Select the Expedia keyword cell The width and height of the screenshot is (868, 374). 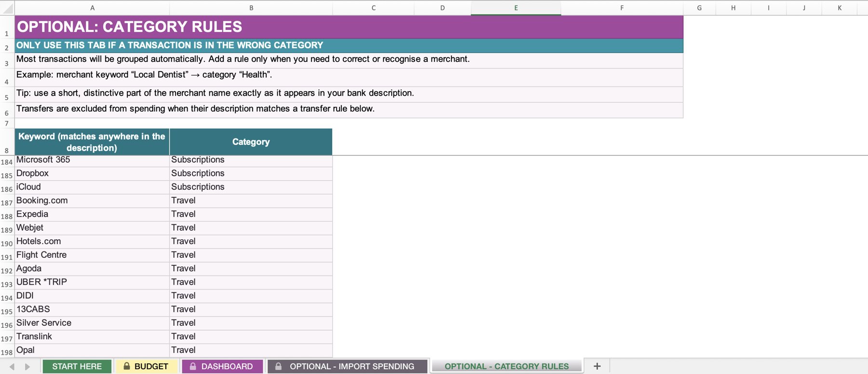coord(92,214)
